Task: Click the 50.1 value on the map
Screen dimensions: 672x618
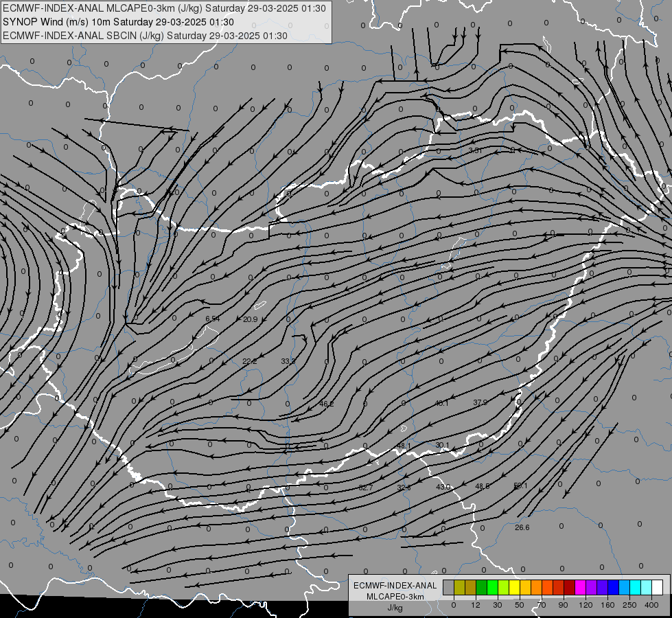Action: click(x=520, y=486)
